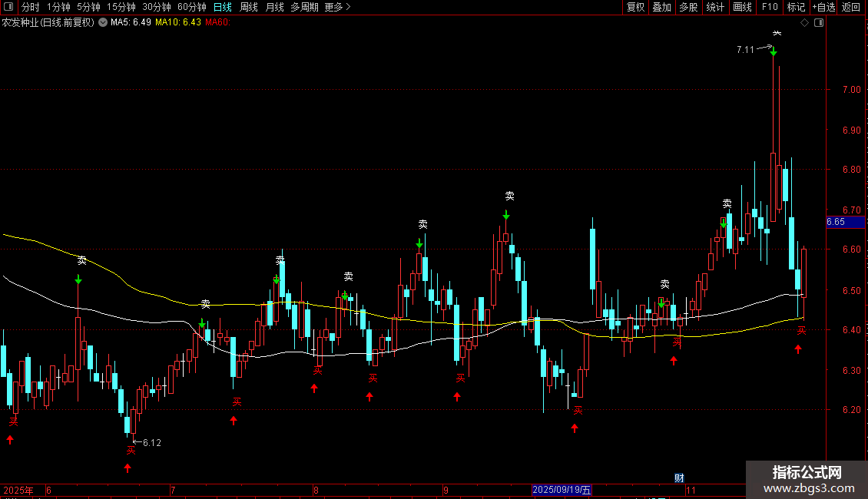This screenshot has height=499, width=868.
Task: Click the 标记 mark button
Action: pyautogui.click(x=796, y=7)
